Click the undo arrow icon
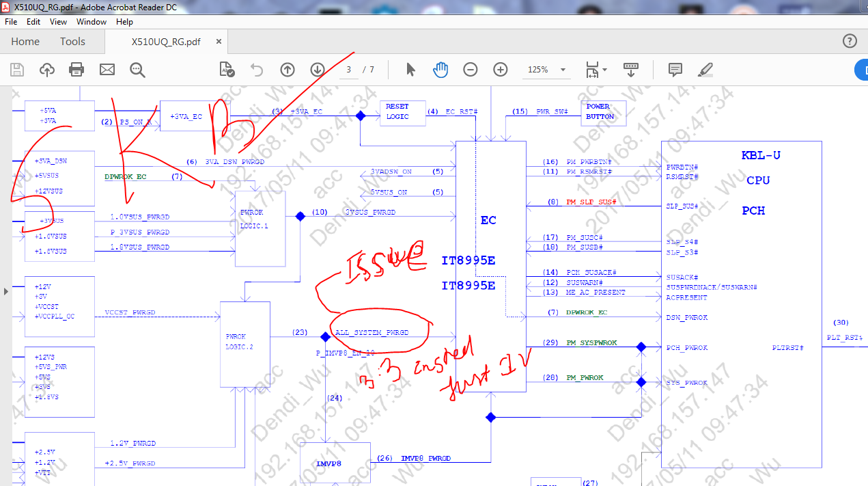868x486 pixels. pos(257,69)
